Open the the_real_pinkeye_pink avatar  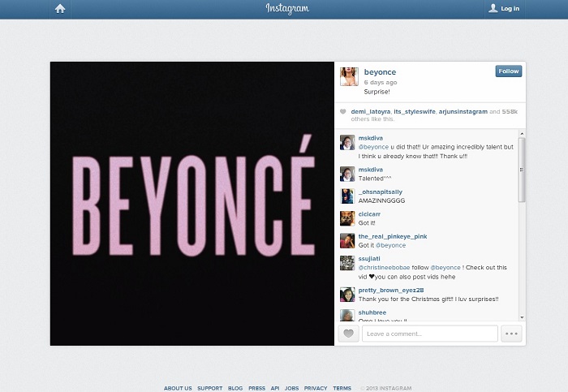coord(347,241)
